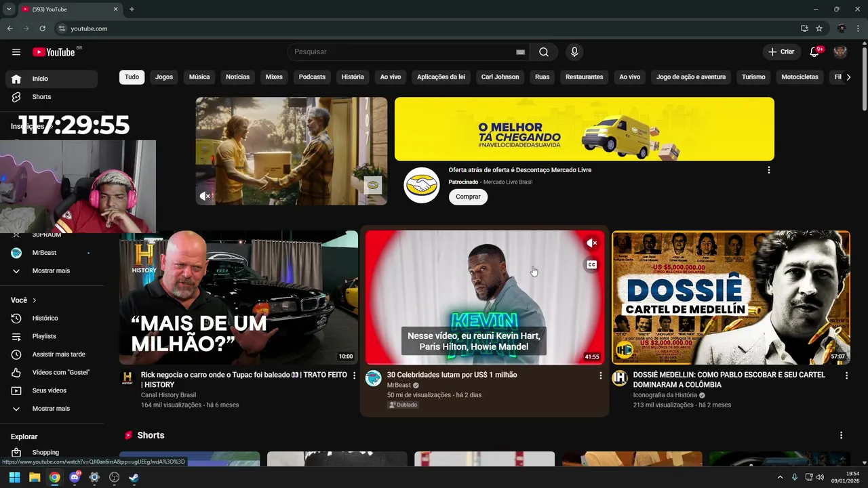Open Playlists in the sidebar
This screenshot has width=868, height=488.
point(52,336)
